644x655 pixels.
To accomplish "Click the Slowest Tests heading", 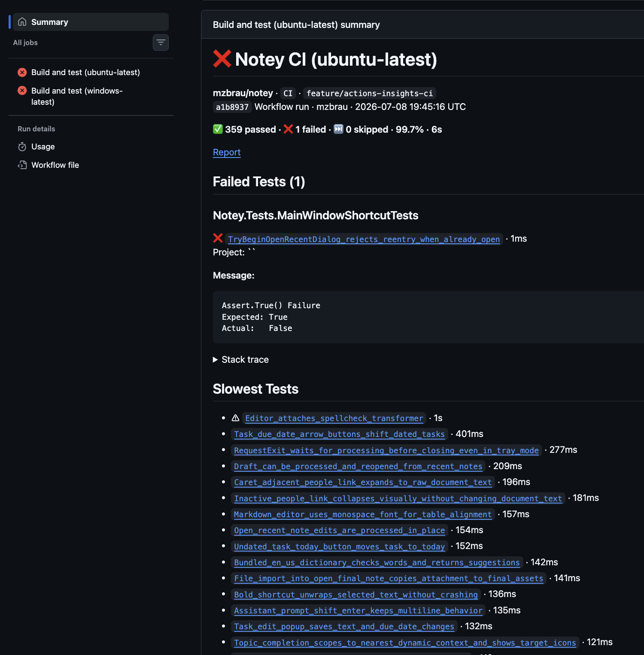I will [255, 389].
